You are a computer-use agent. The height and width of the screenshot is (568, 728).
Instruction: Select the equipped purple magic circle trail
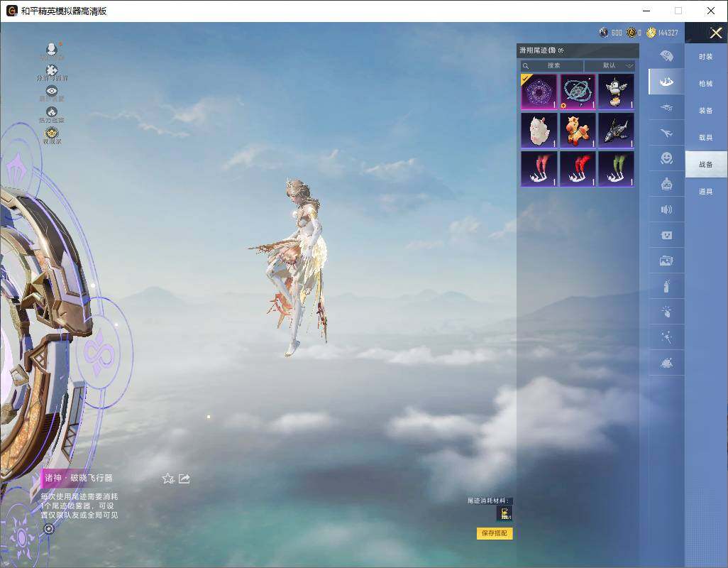(x=539, y=92)
